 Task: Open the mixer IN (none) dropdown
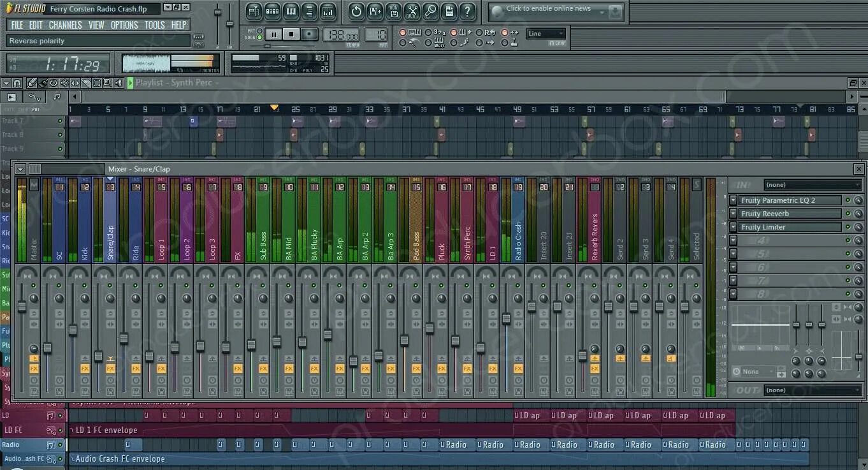(x=813, y=185)
